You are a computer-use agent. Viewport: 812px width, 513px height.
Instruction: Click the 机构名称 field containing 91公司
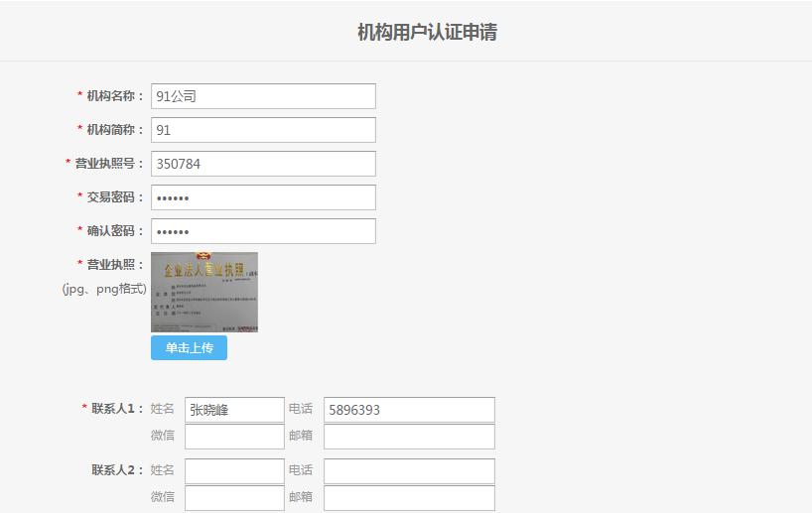coord(263,96)
